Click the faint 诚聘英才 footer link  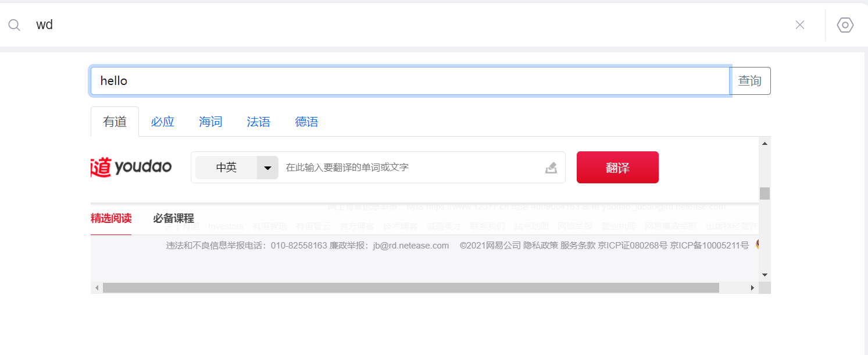pyautogui.click(x=444, y=226)
